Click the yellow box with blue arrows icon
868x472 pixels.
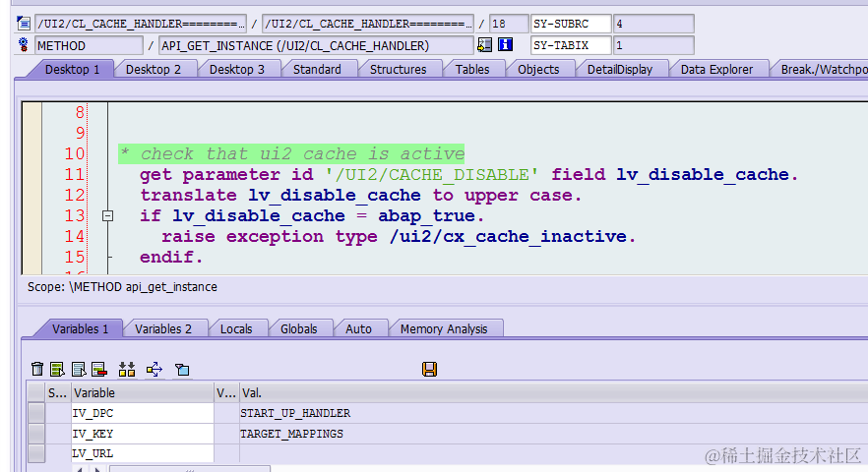pyautogui.click(x=155, y=369)
